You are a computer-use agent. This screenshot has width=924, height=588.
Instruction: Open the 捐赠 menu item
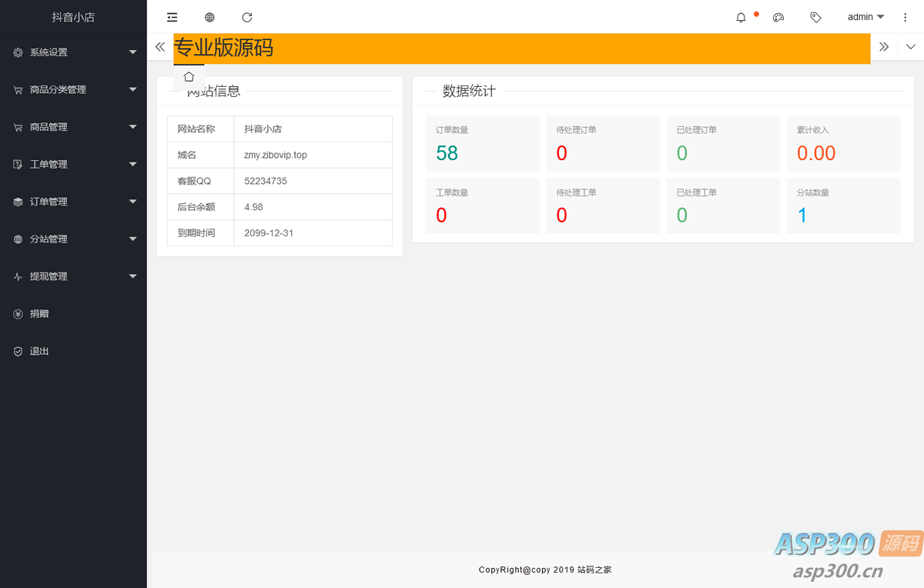pos(39,314)
